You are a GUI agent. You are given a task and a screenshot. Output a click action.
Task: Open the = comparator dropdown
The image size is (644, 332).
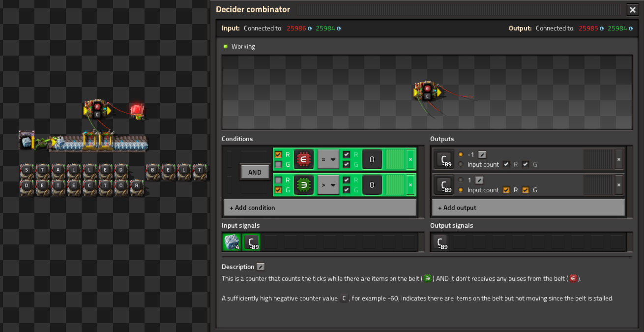point(328,159)
